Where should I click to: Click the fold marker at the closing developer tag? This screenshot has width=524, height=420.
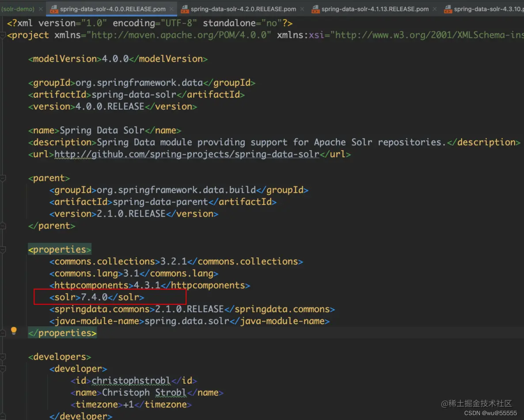3,416
